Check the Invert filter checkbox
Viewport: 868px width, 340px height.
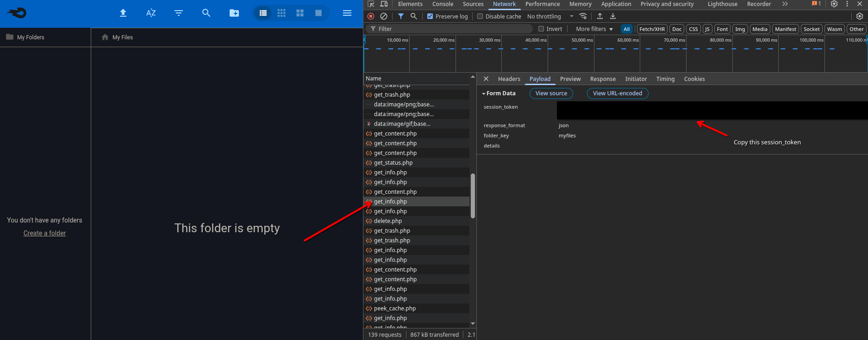541,29
